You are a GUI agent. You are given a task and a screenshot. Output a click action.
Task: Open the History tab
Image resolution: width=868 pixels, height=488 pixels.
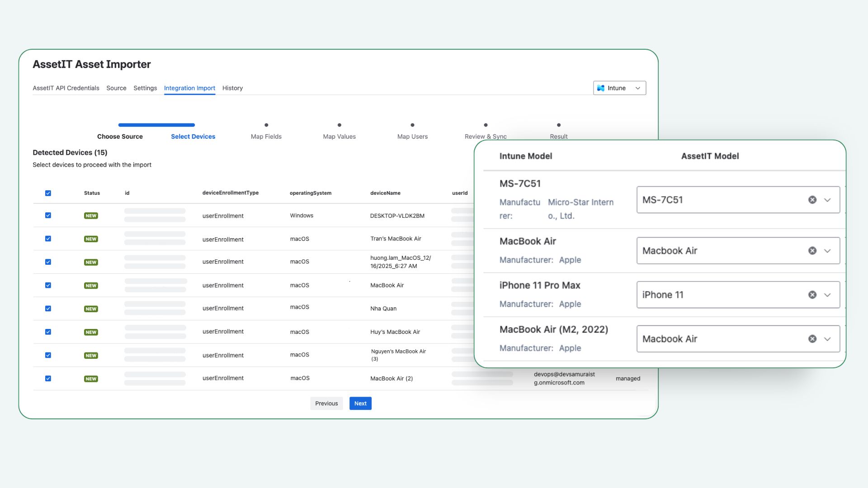[232, 88]
